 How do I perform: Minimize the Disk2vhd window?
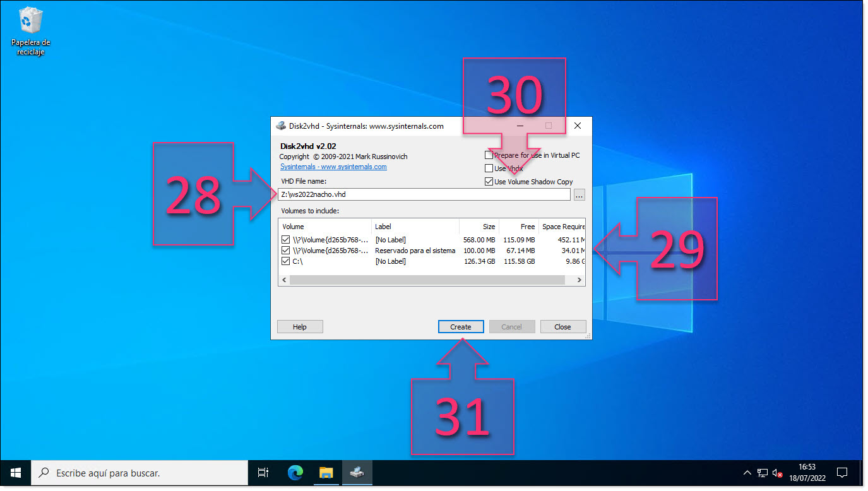tap(520, 126)
